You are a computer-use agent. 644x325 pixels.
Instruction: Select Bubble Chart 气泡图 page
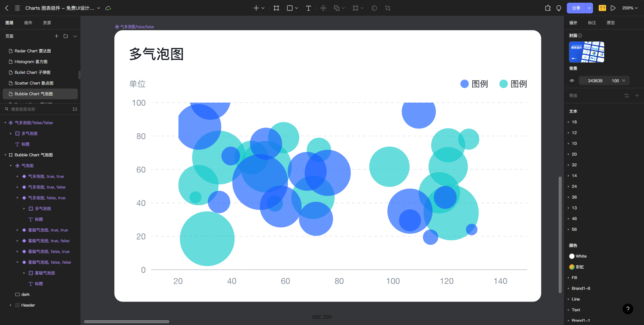[x=40, y=94]
